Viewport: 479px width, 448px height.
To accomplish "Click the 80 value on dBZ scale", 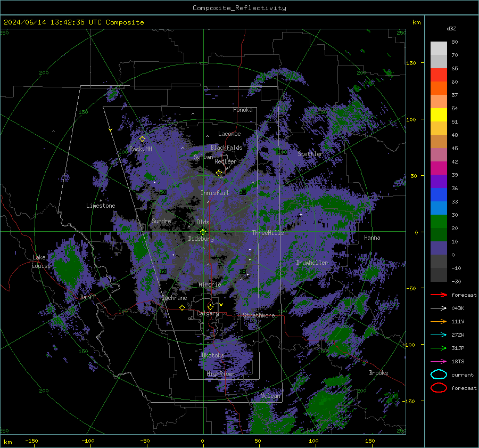I will pos(455,42).
